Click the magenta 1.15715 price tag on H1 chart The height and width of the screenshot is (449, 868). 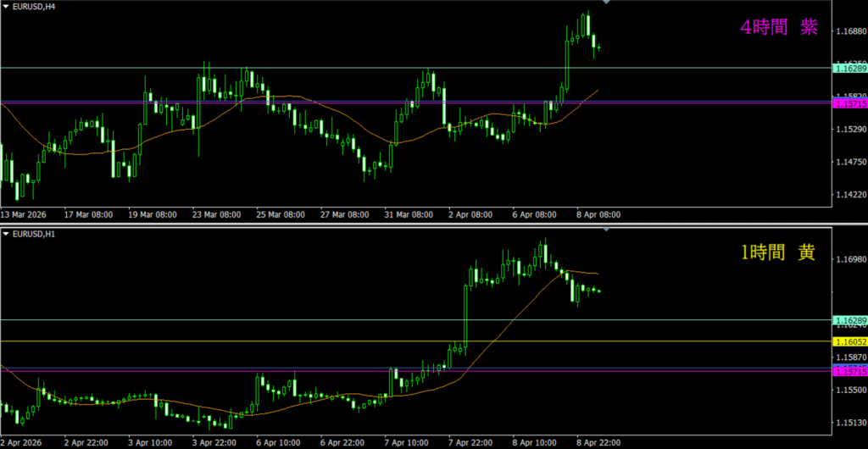849,371
